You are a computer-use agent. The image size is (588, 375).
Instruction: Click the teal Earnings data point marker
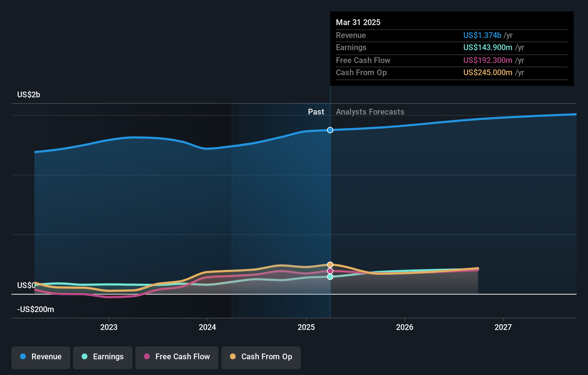pos(330,277)
